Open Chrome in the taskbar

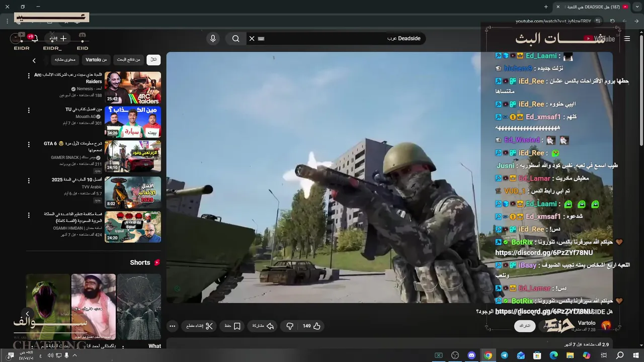coord(488,355)
